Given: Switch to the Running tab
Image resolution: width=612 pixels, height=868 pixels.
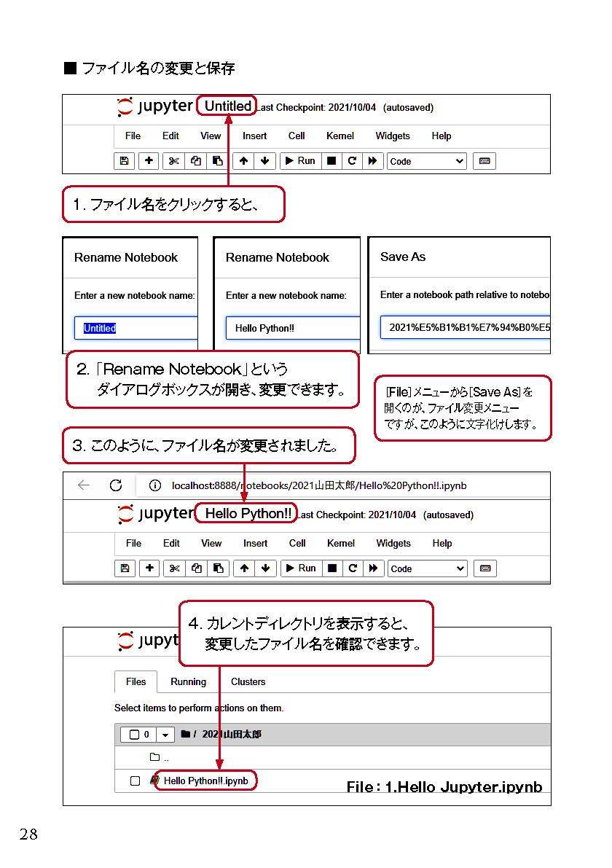Looking at the screenshot, I should [188, 681].
